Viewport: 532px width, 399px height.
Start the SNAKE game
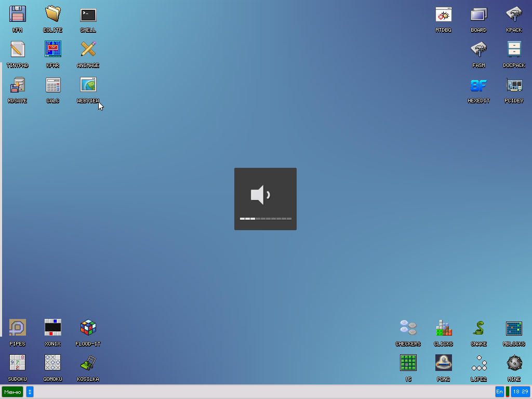pos(478,328)
